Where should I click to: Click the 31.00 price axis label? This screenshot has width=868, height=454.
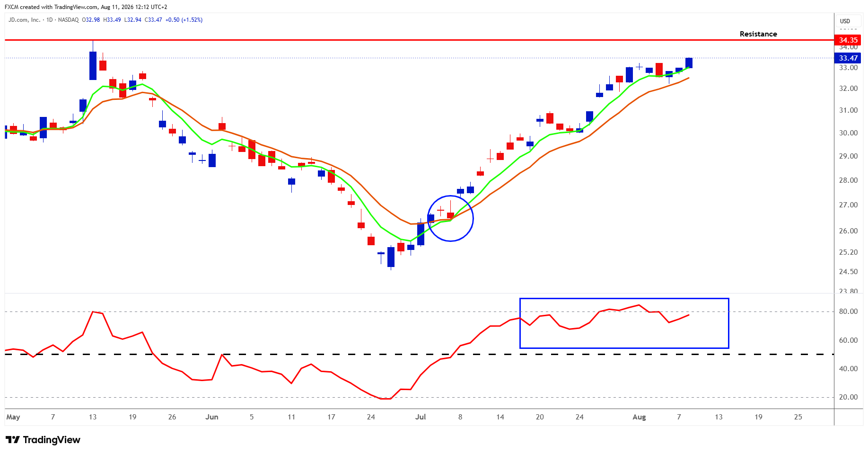pos(848,110)
